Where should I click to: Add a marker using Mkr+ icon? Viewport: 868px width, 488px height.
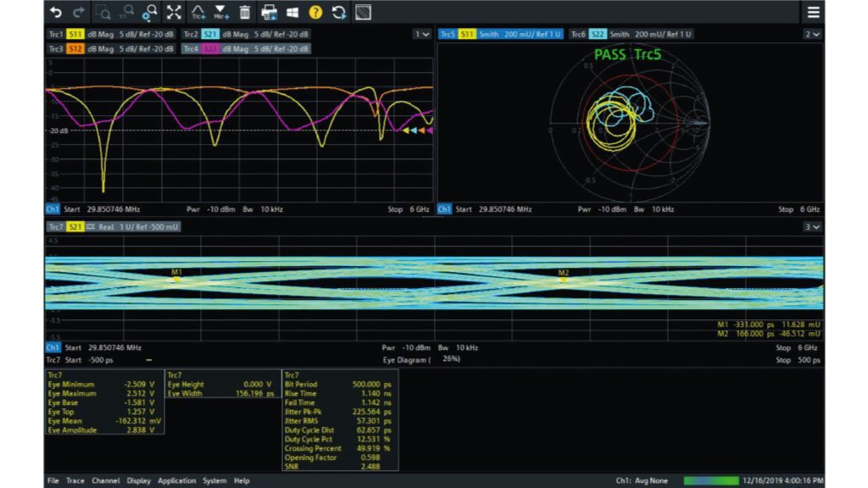click(220, 12)
